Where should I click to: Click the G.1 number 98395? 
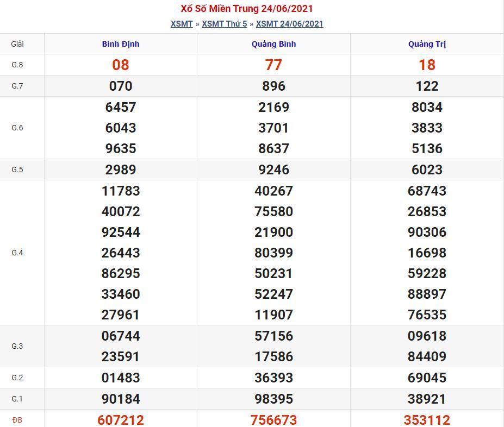point(273,399)
